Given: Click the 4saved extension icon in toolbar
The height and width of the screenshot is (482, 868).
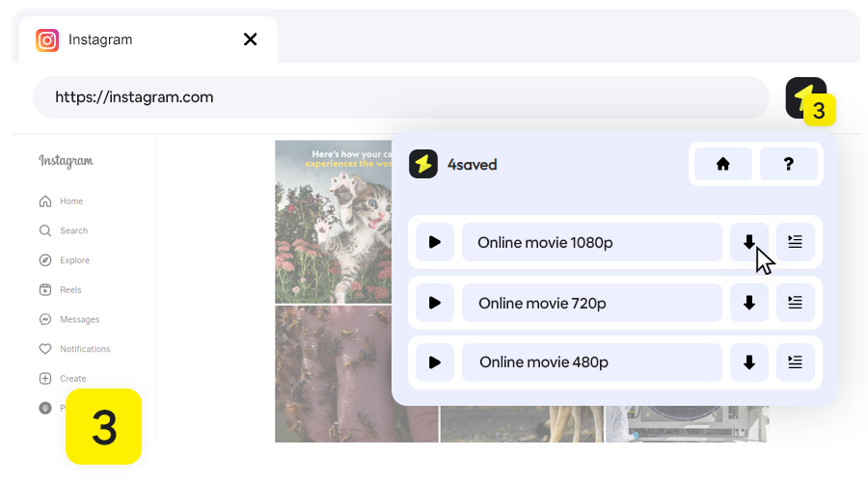Looking at the screenshot, I should (x=804, y=97).
